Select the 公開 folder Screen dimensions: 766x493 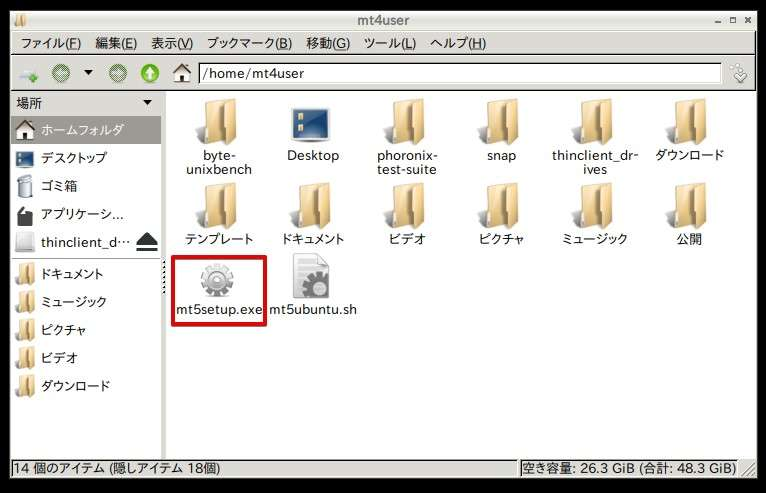(x=689, y=214)
